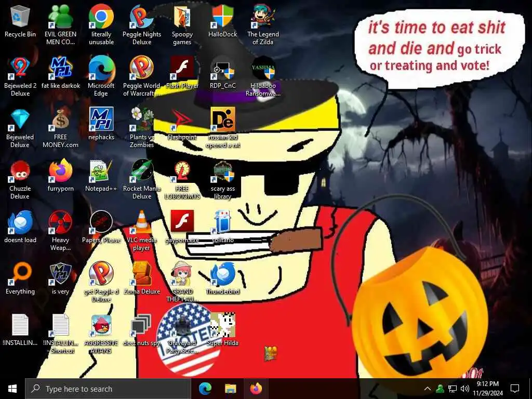The image size is (532, 399).
Task: Select the VLC media player cone icon
Action: coord(142,222)
